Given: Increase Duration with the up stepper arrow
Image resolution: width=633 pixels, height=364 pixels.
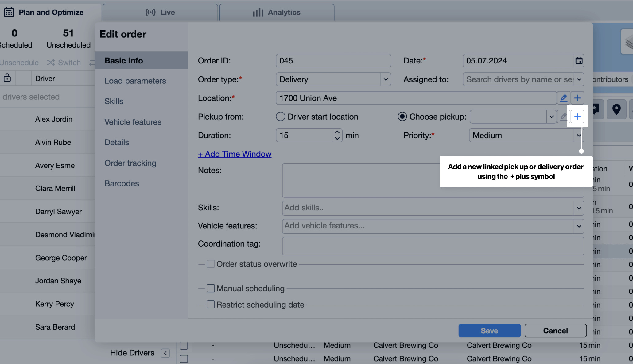Looking at the screenshot, I should click(337, 132).
